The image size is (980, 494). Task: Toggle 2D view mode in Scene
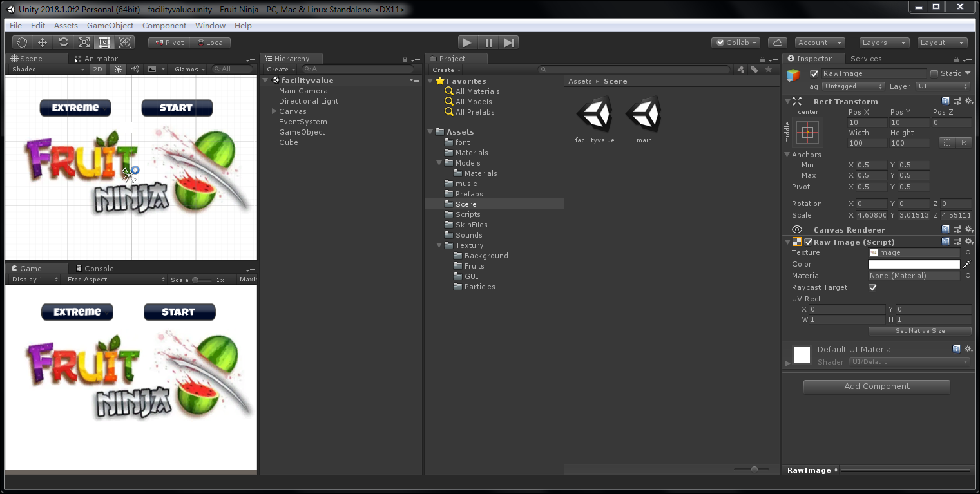tap(97, 69)
